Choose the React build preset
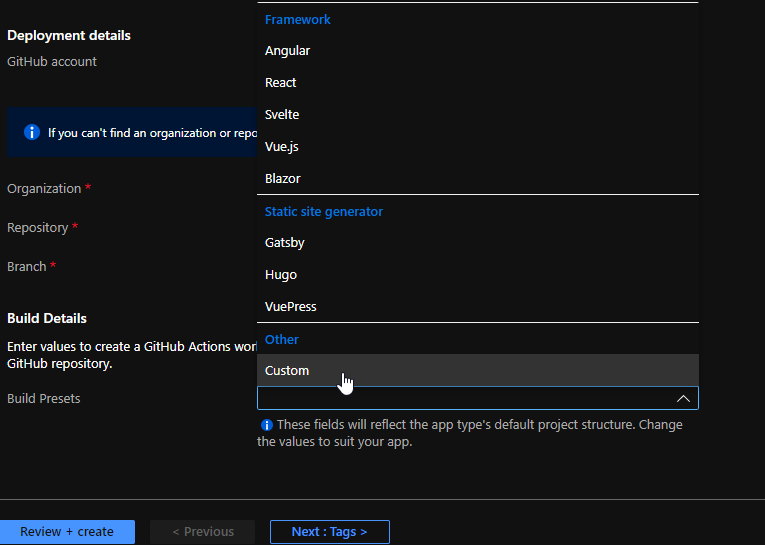This screenshot has height=545, width=765. coord(478,82)
